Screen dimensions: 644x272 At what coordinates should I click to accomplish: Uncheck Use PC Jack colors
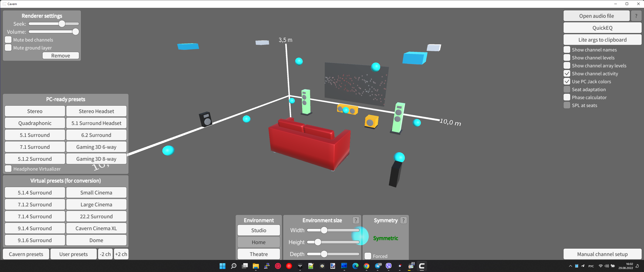tap(567, 81)
